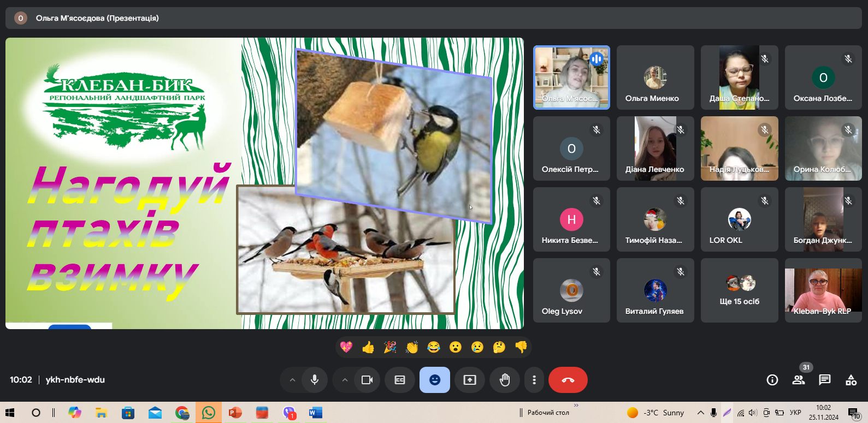868x423 pixels.
Task: Expand video settings arrow beside camera
Action: tap(345, 380)
